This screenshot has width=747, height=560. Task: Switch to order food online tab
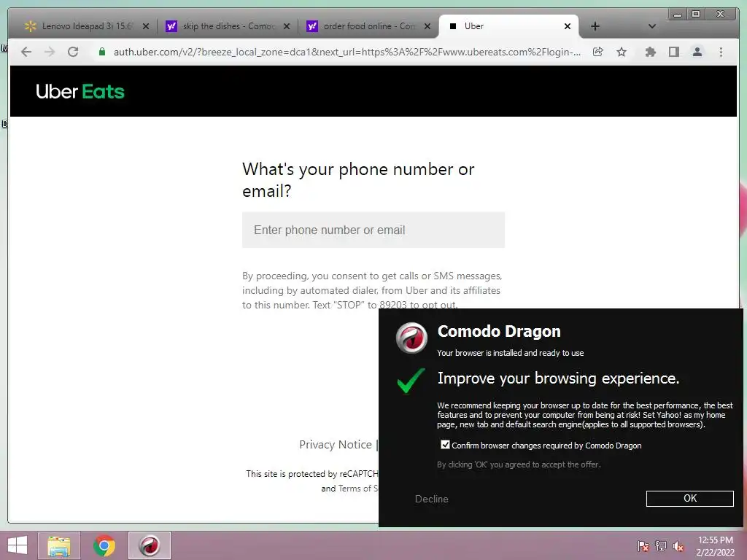pyautogui.click(x=367, y=26)
